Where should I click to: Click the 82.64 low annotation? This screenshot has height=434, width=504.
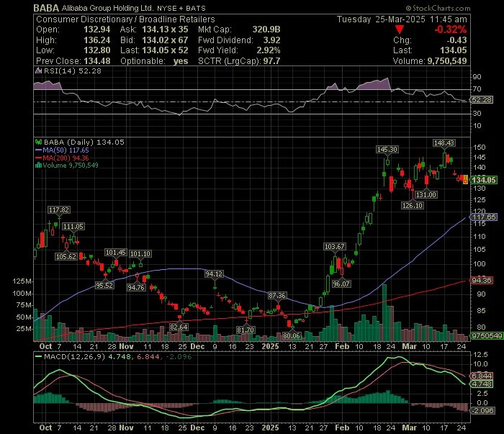tap(179, 327)
